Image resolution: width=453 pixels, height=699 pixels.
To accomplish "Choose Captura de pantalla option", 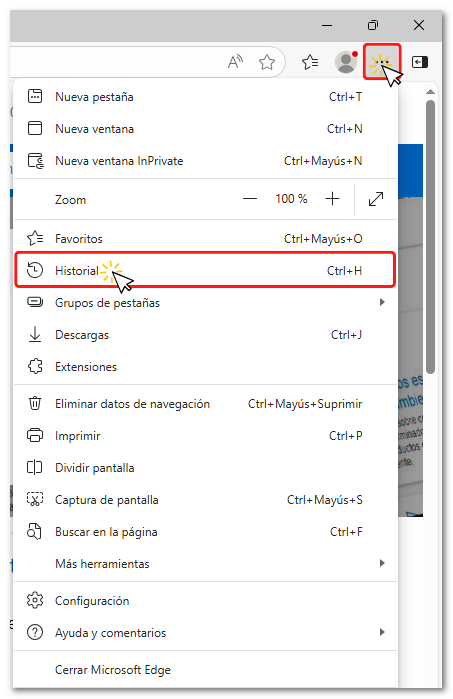I will [x=205, y=500].
